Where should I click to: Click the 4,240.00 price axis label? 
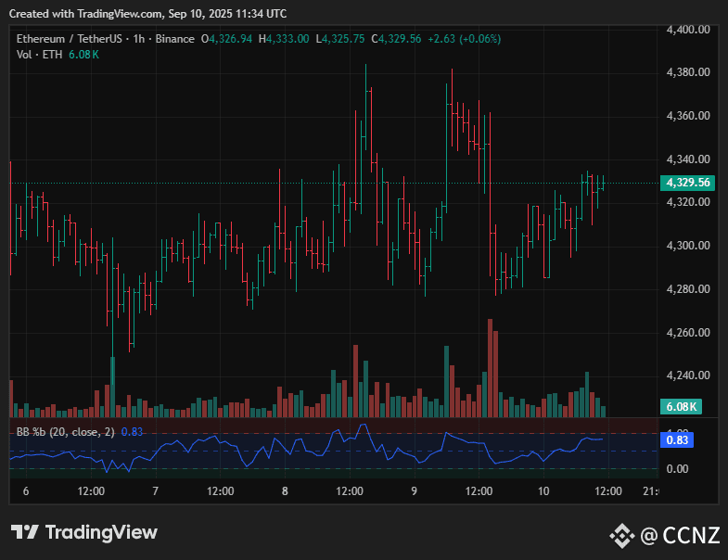[x=688, y=375]
